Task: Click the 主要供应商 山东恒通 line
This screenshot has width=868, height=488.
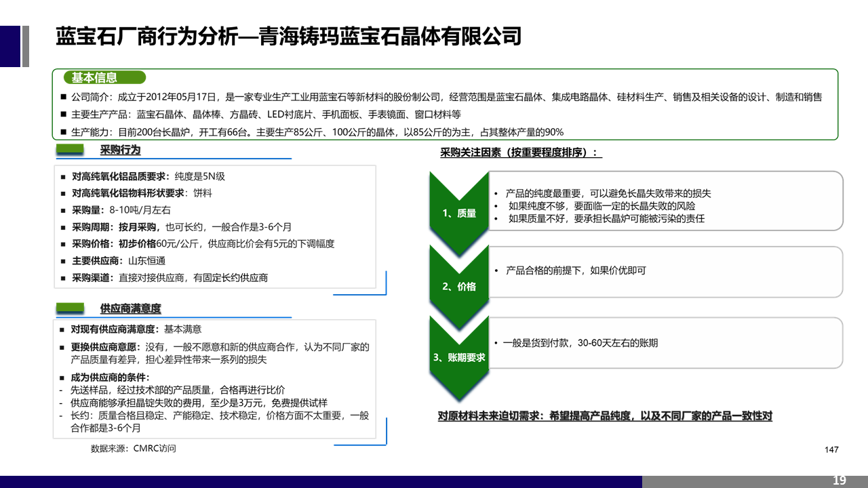Action: (x=113, y=261)
